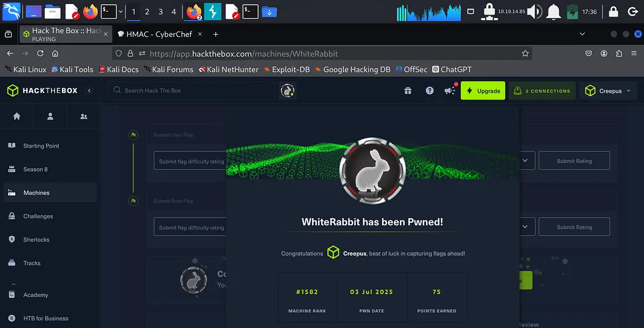Switch to workspace 4
The image size is (644, 328).
174,12
